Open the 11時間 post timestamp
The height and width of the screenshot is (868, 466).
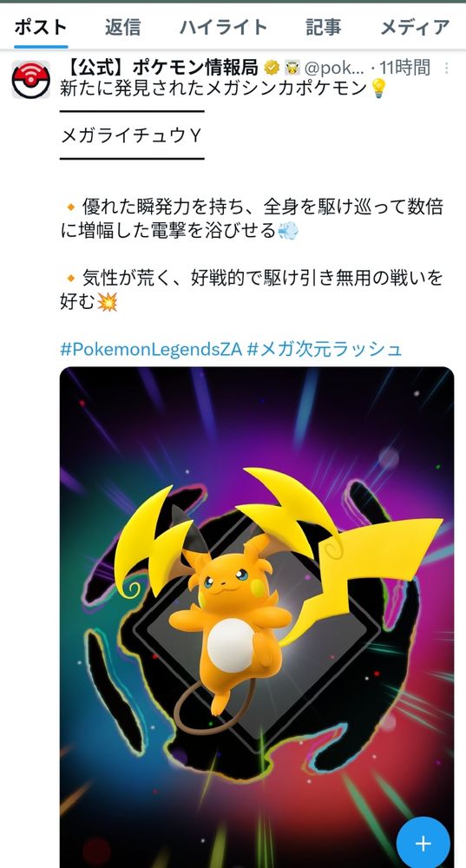[x=404, y=68]
